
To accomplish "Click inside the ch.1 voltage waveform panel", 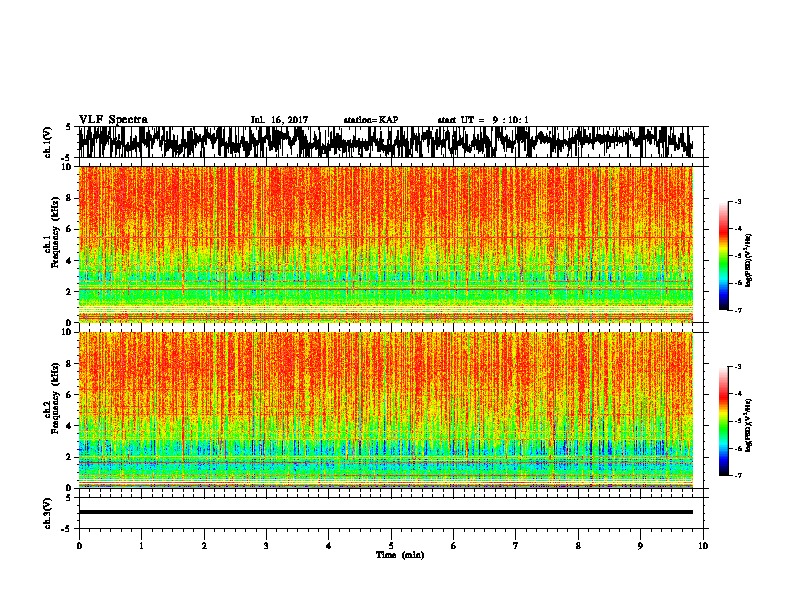I will 391,142.
